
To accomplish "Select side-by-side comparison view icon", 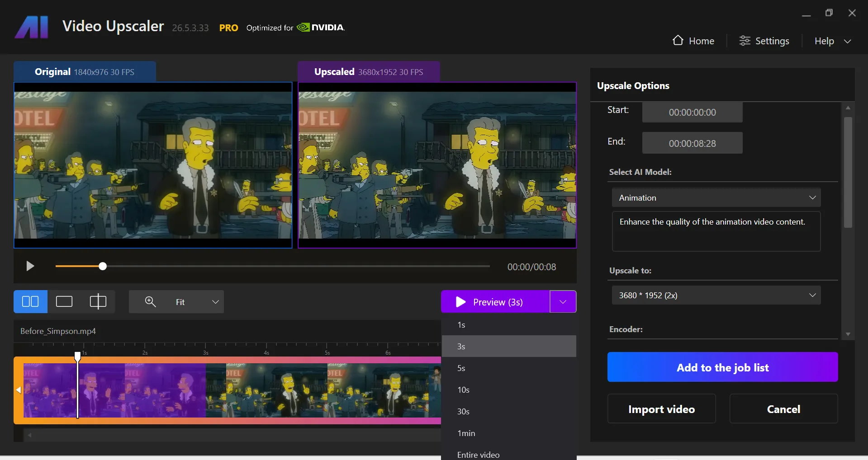I will click(x=30, y=301).
